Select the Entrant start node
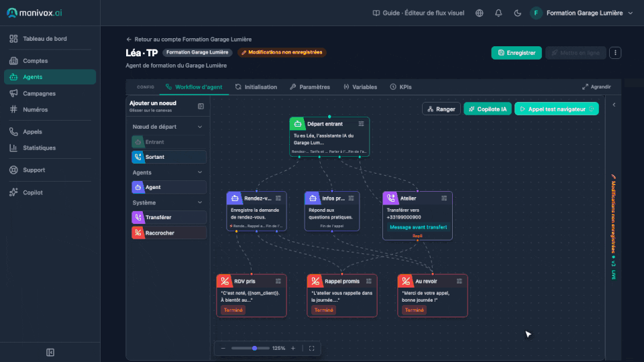This screenshot has width=644, height=362. point(169,142)
